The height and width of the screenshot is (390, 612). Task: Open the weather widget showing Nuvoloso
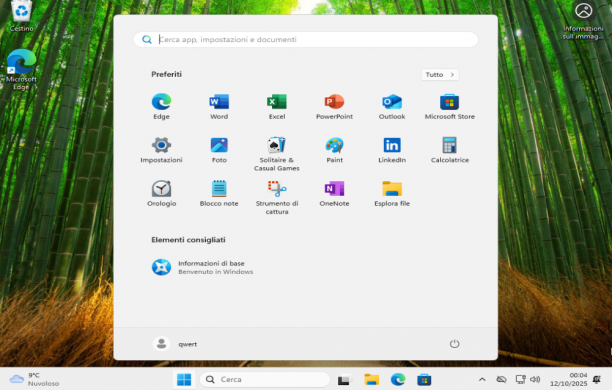(x=34, y=379)
